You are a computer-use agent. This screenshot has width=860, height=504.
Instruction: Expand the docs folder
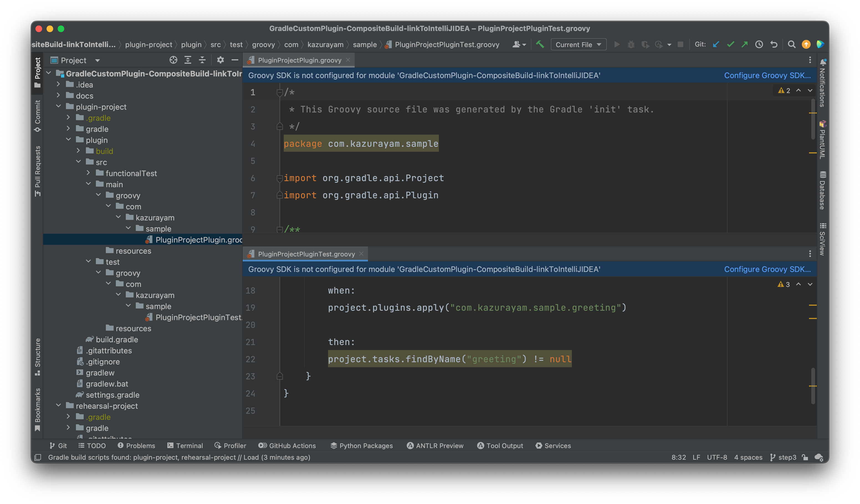click(x=58, y=95)
